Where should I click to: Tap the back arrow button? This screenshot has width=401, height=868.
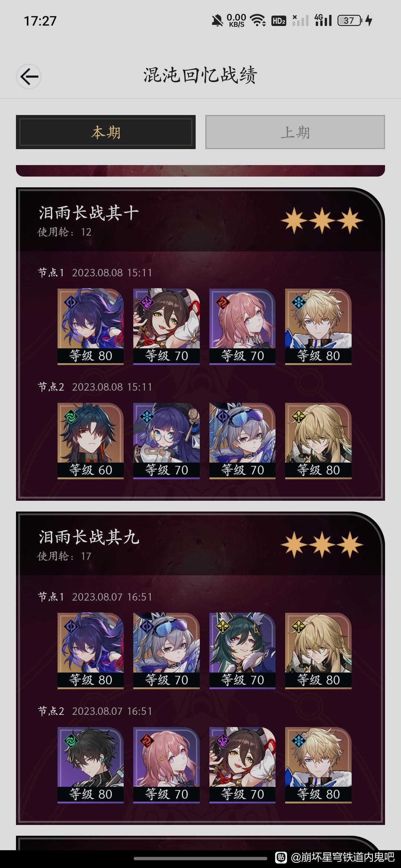pos(29,77)
